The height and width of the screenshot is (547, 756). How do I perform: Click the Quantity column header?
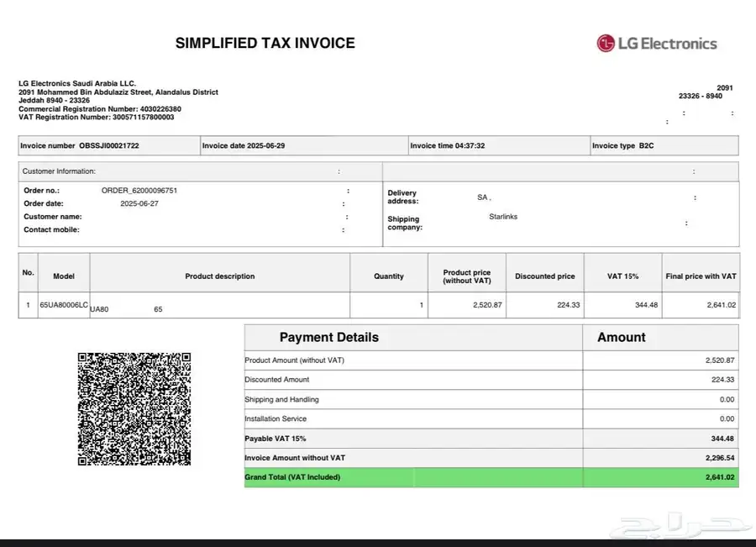tap(389, 276)
